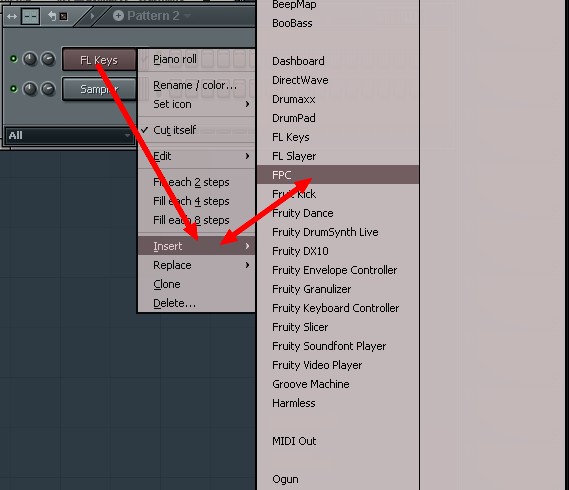Insert Fruity Dance plugin
Viewport: 569px width, 490px height.
(x=338, y=213)
